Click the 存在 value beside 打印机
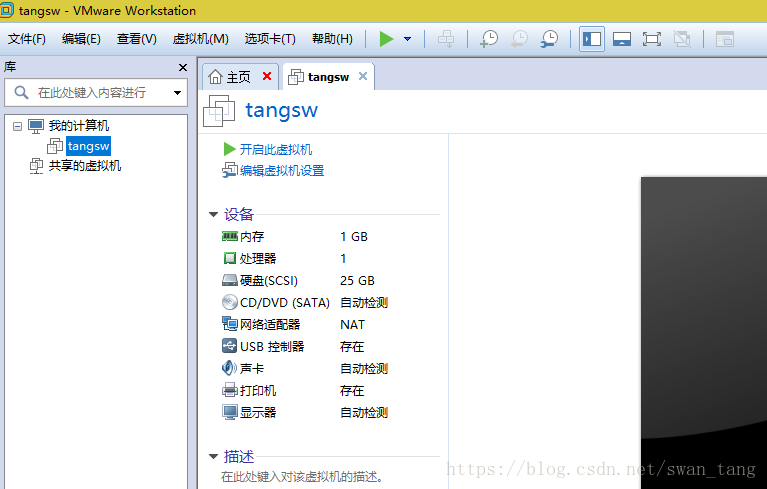This screenshot has height=489, width=767. tap(352, 391)
